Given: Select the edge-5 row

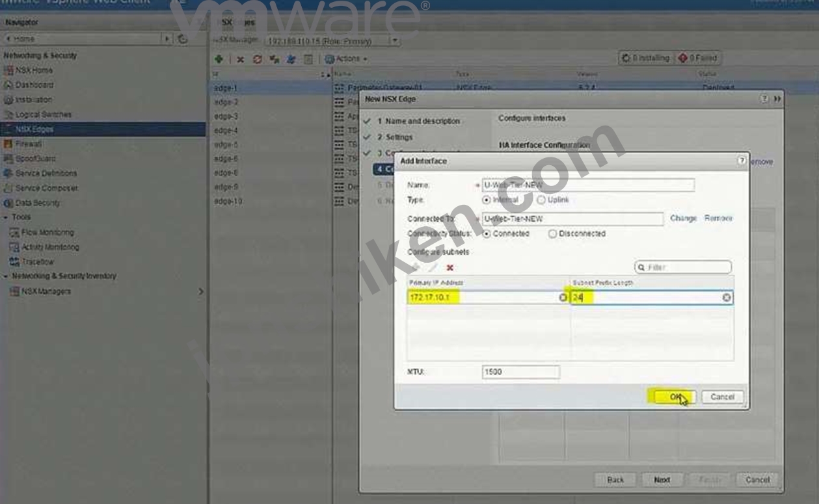Looking at the screenshot, I should [226, 144].
